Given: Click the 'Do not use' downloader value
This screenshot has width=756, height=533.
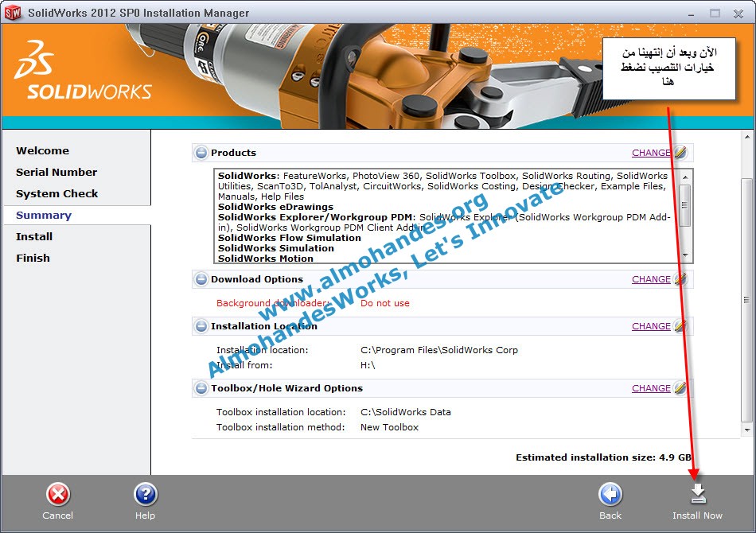Looking at the screenshot, I should point(384,303).
